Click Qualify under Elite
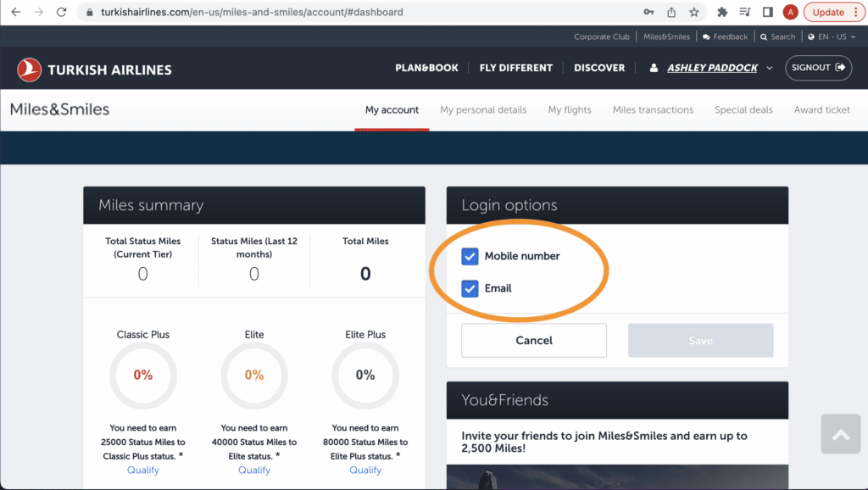 pyautogui.click(x=254, y=470)
